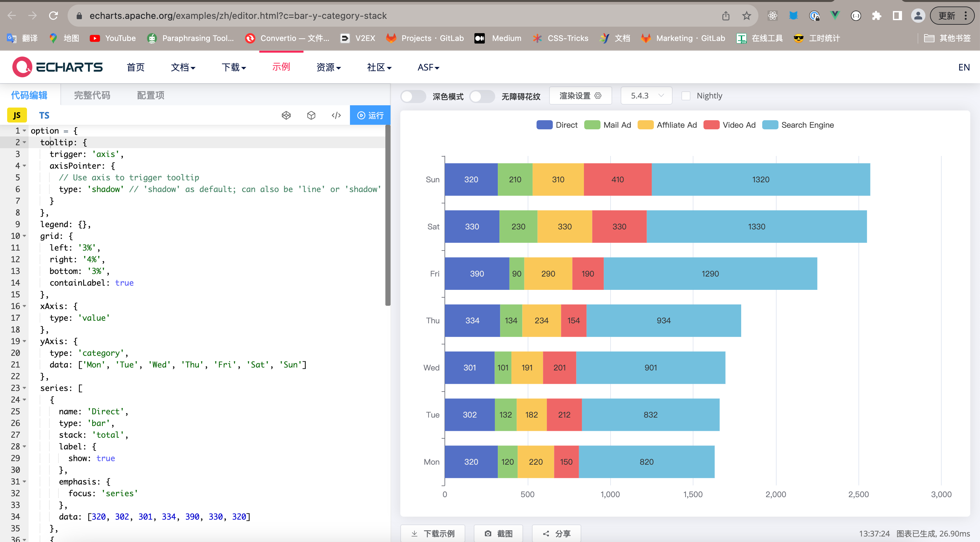Toggle the accessibility pattern switch
The height and width of the screenshot is (542, 980).
[482, 96]
